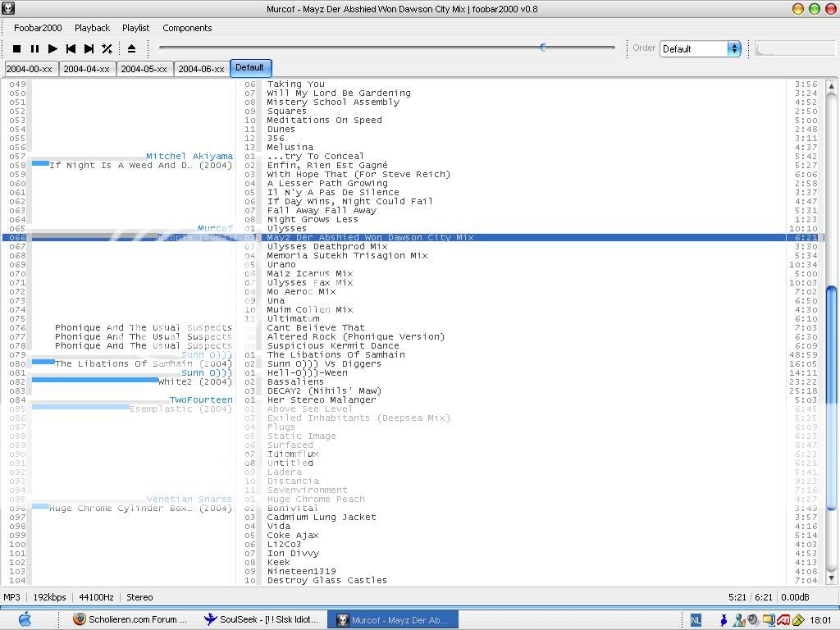The width and height of the screenshot is (840, 630).
Task: Click the 18:01 taskbar clock
Action: coord(820,620)
